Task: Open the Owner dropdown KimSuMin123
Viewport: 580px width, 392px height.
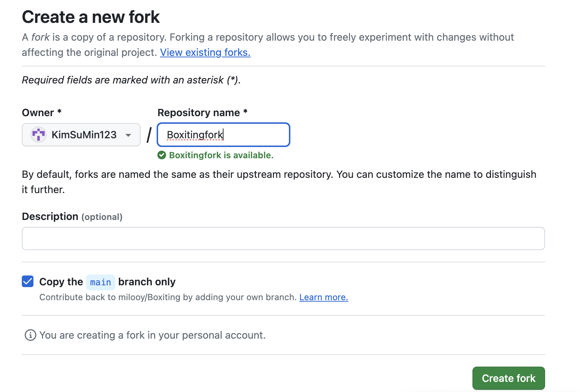Action: click(x=81, y=135)
